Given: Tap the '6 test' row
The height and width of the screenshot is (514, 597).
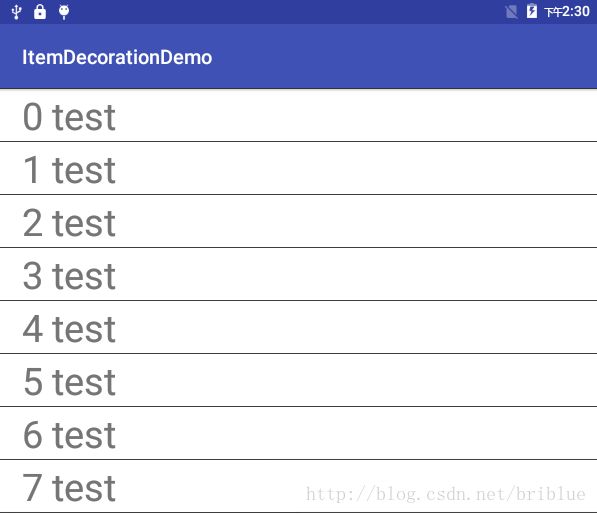Looking at the screenshot, I should tap(298, 433).
